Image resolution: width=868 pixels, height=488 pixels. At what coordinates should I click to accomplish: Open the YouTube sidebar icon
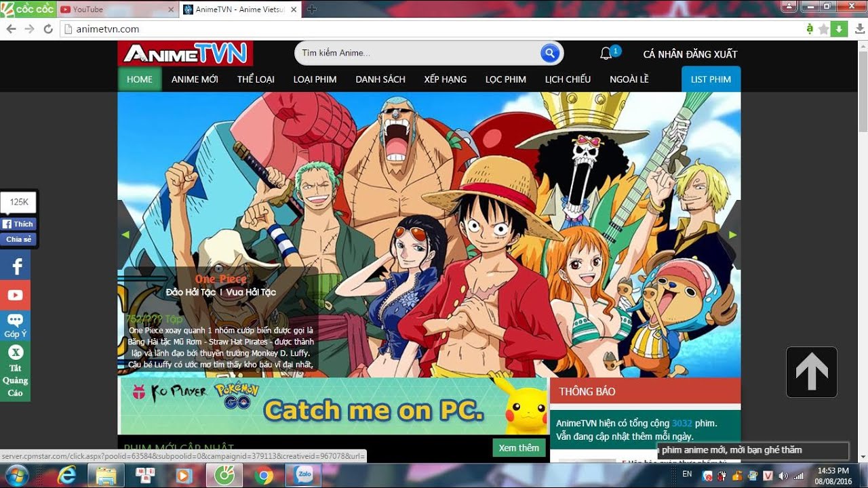(15, 295)
